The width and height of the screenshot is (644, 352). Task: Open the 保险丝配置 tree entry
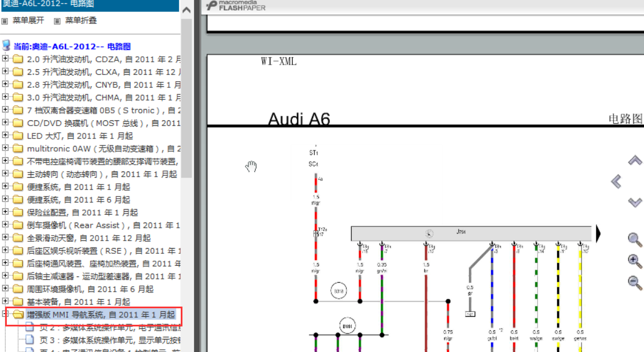tap(82, 212)
